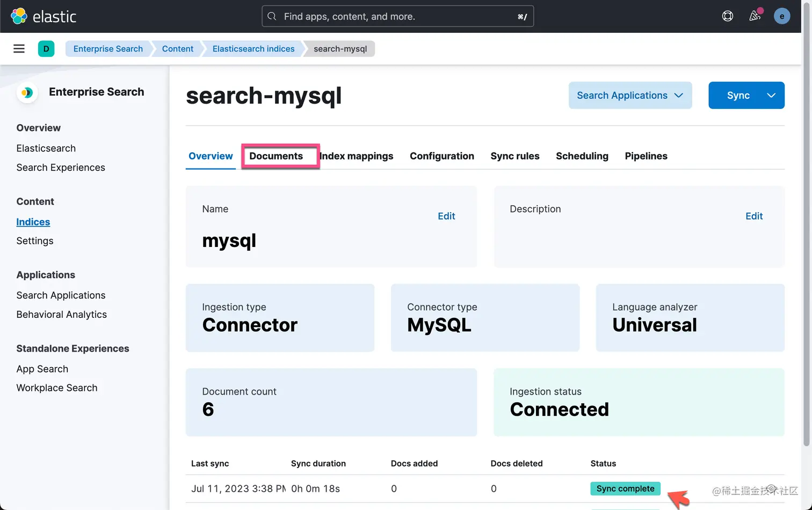Click the Ingestion status Connected value

[559, 410]
